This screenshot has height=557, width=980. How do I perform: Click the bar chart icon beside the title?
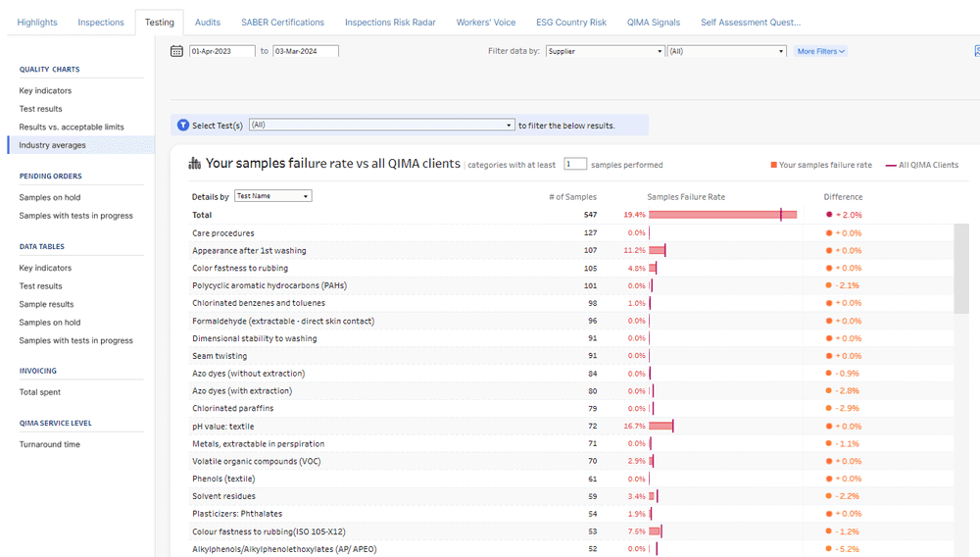[x=194, y=164]
